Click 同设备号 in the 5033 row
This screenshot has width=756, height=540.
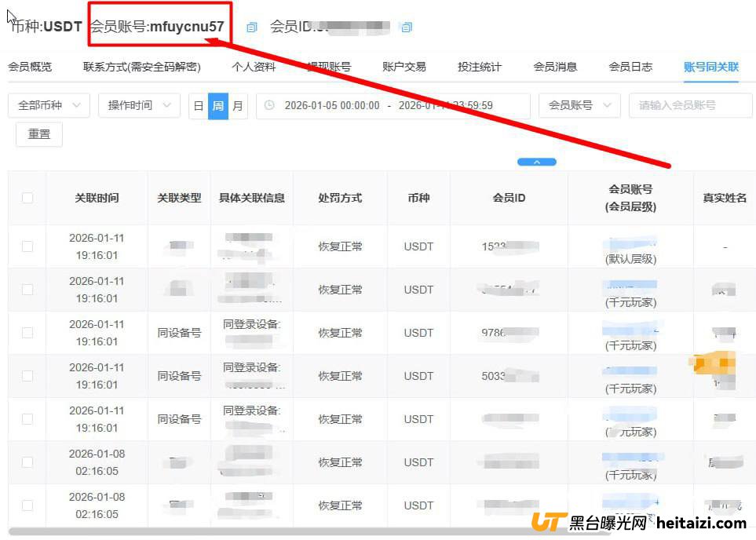(x=179, y=376)
